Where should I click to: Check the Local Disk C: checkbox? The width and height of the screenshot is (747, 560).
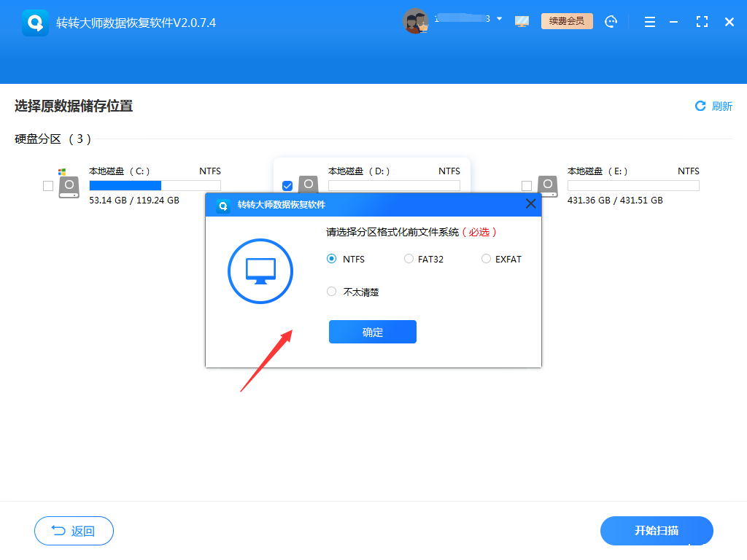click(48, 186)
